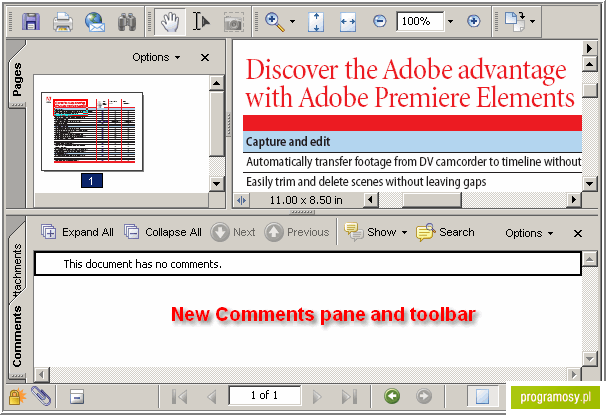Click the comments pane scroll right arrow
The height and width of the screenshot is (415, 606).
click(x=574, y=374)
